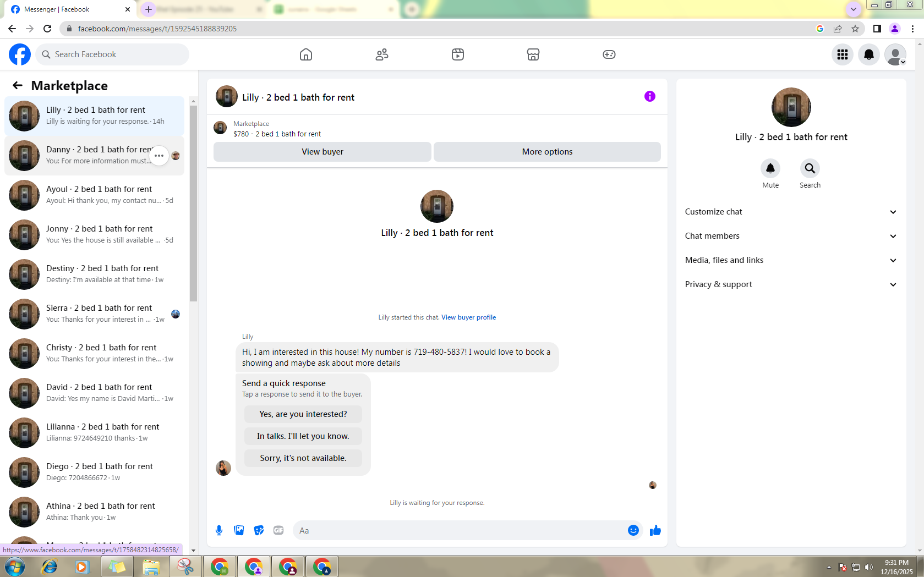Open a new Chrome tab

(x=149, y=9)
